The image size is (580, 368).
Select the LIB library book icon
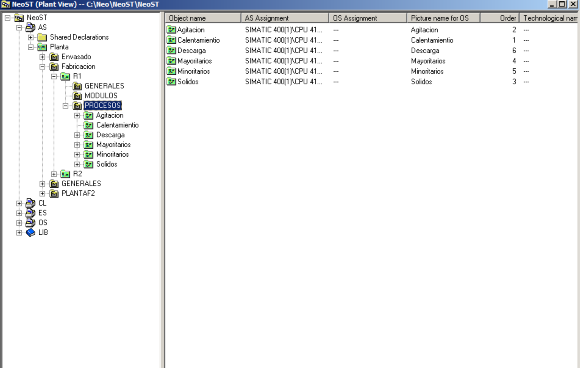30,232
